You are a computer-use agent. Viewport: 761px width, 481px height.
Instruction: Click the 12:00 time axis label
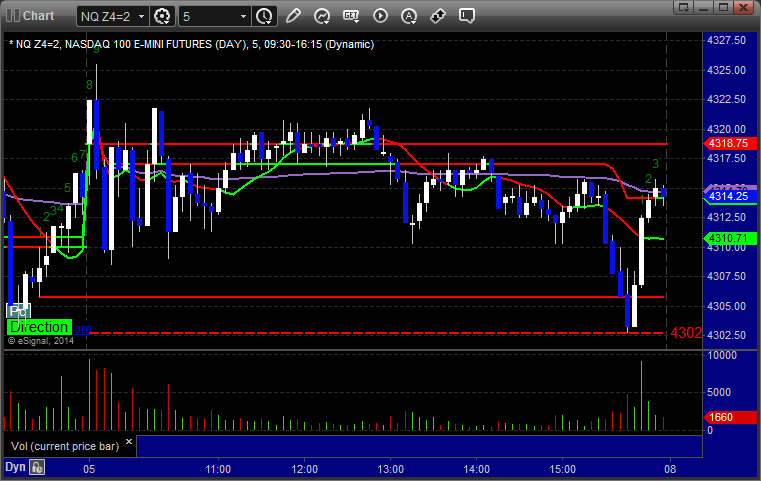305,469
